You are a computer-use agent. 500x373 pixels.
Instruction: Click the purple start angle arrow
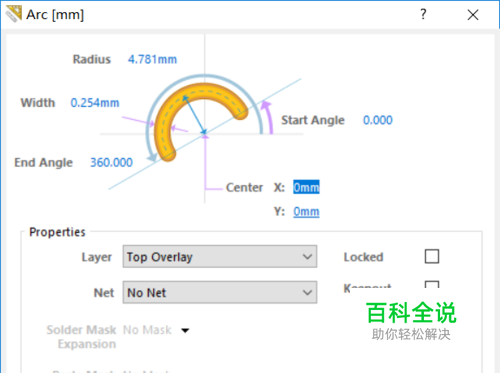(x=268, y=117)
